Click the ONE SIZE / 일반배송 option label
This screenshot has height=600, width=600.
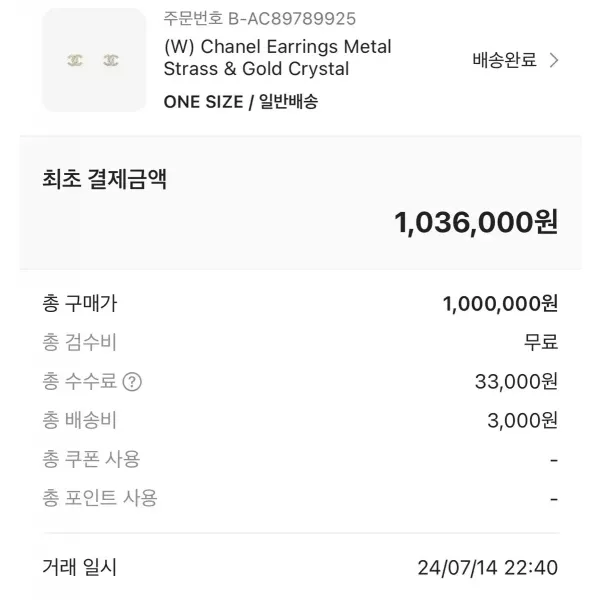click(x=241, y=102)
